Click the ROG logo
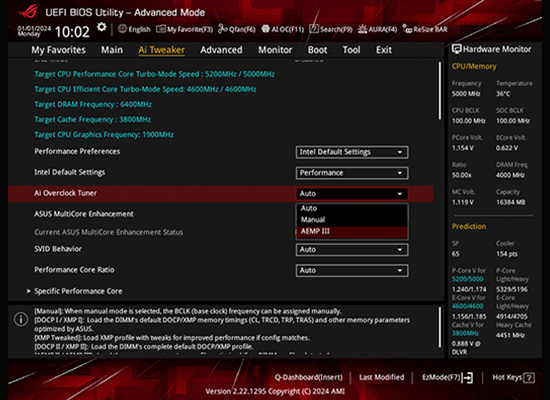550x400 pixels. [x=28, y=11]
